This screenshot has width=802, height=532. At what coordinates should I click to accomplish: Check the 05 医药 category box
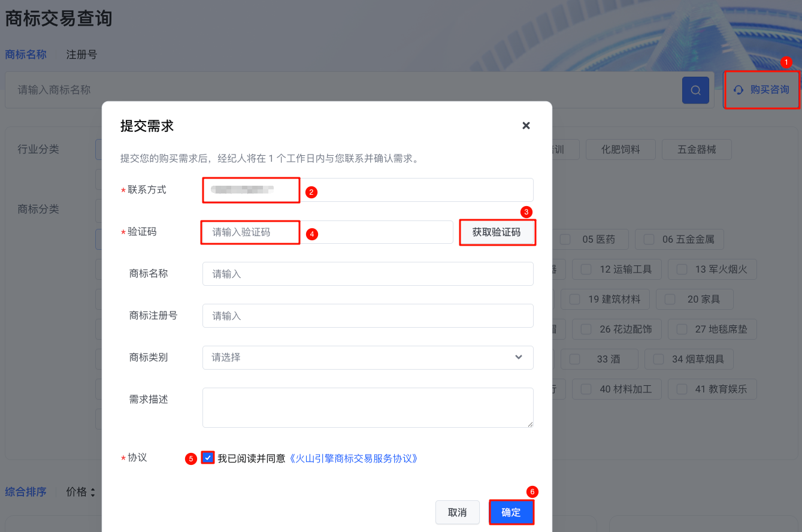[x=565, y=239]
